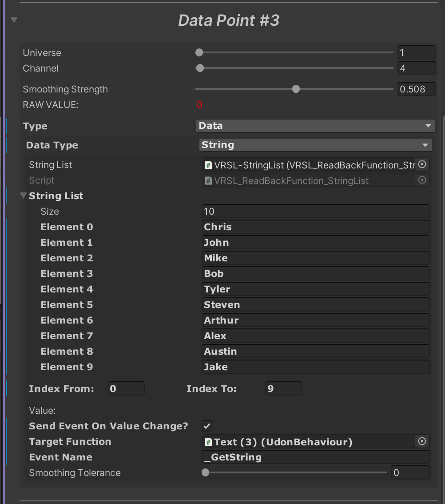Click the Smoothing Tolerance slider handle

[206, 472]
